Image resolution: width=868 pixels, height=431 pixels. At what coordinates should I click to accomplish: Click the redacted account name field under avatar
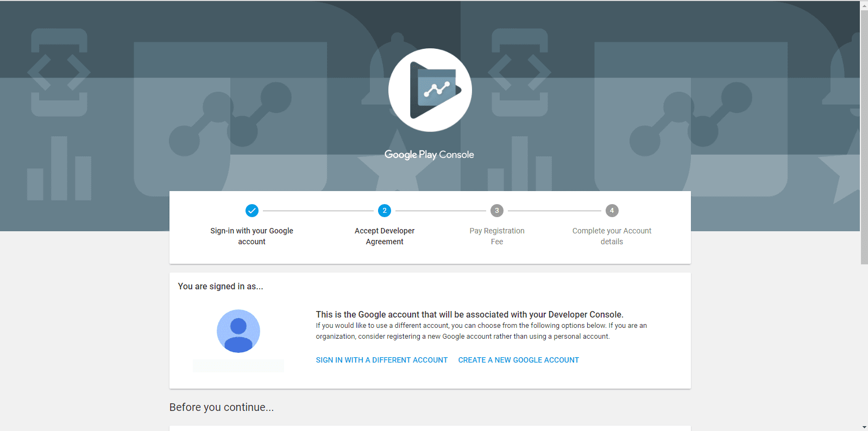coord(238,365)
